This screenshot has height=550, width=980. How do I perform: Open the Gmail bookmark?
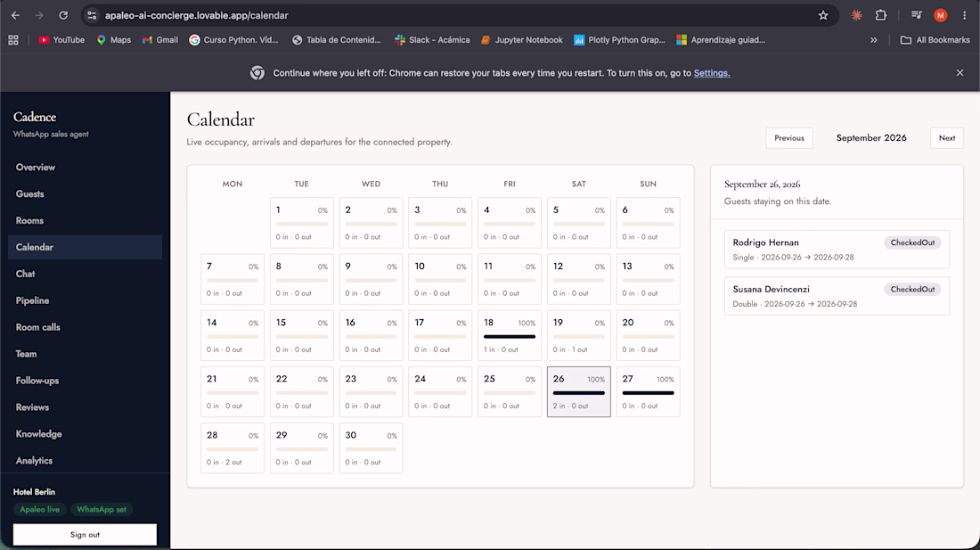[160, 40]
